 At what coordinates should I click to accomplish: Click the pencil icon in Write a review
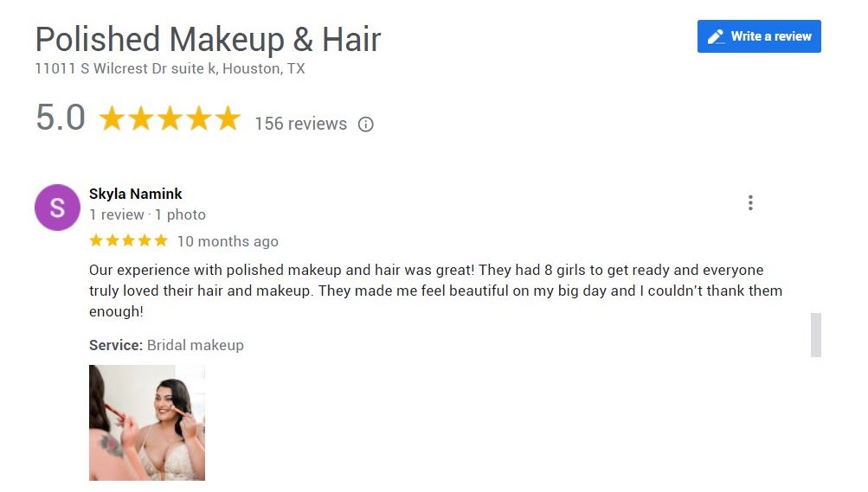[716, 36]
